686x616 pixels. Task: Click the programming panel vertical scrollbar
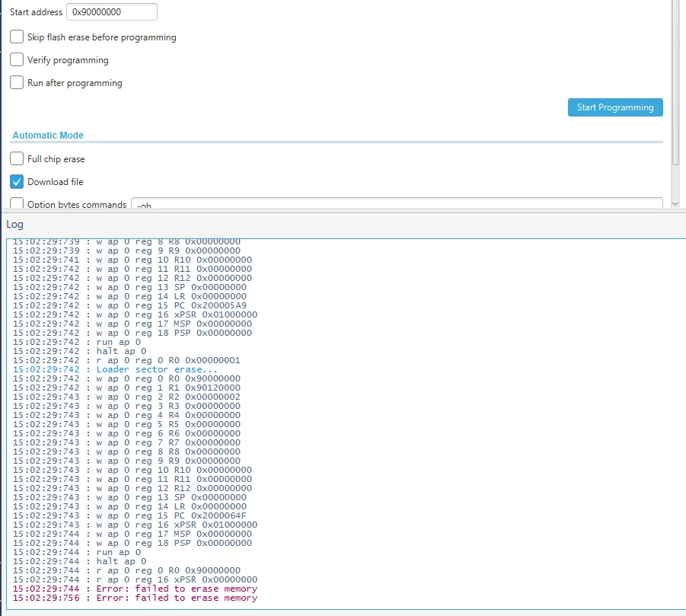point(675,83)
